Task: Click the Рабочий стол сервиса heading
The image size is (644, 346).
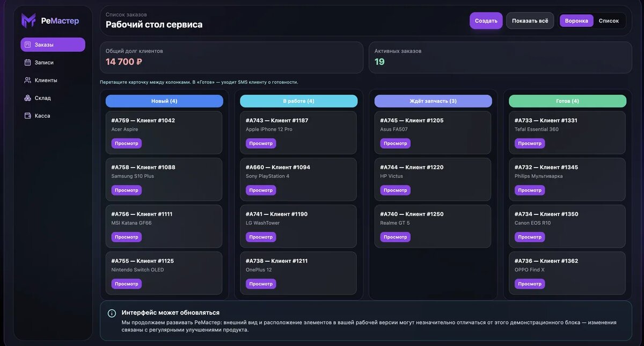Action: tap(154, 24)
